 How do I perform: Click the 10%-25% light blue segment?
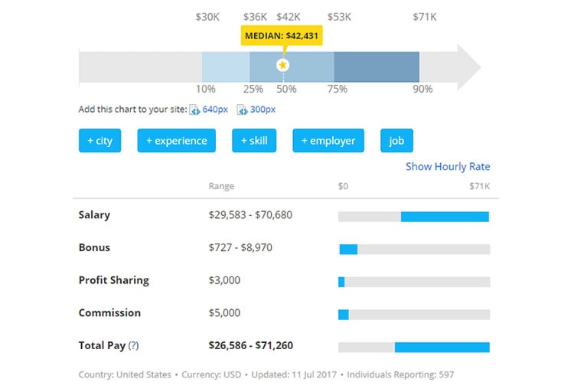tap(226, 67)
